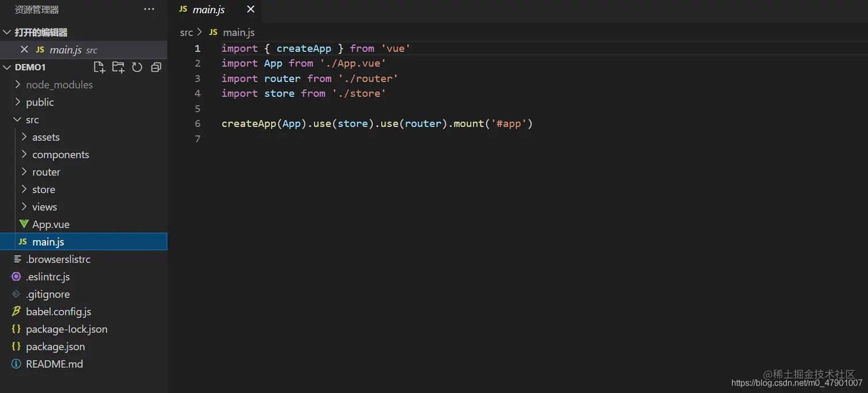Click the braces icon beside package.json
The image size is (868, 393).
16,347
